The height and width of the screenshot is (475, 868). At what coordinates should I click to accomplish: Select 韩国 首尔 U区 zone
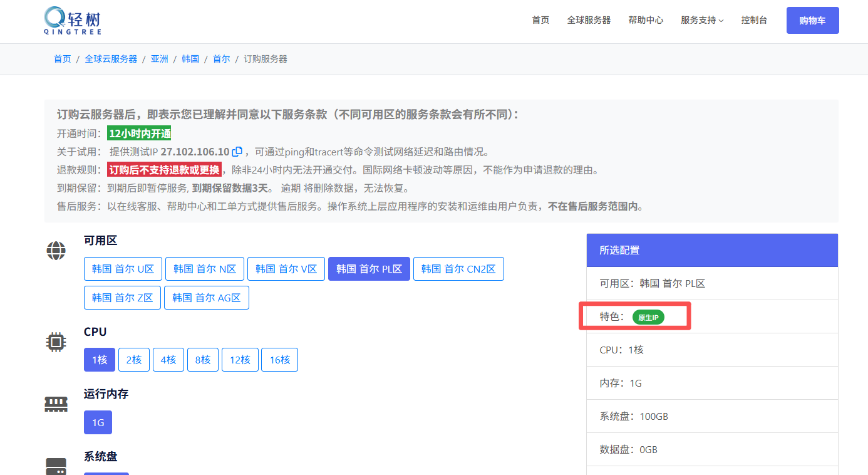click(123, 269)
